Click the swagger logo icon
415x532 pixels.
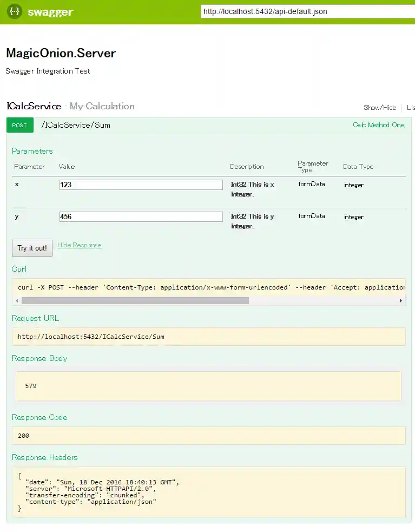15,11
